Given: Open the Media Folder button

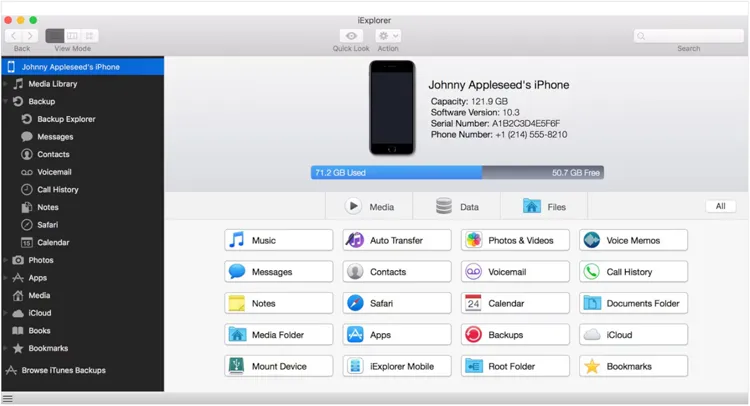Looking at the screenshot, I should pyautogui.click(x=278, y=335).
